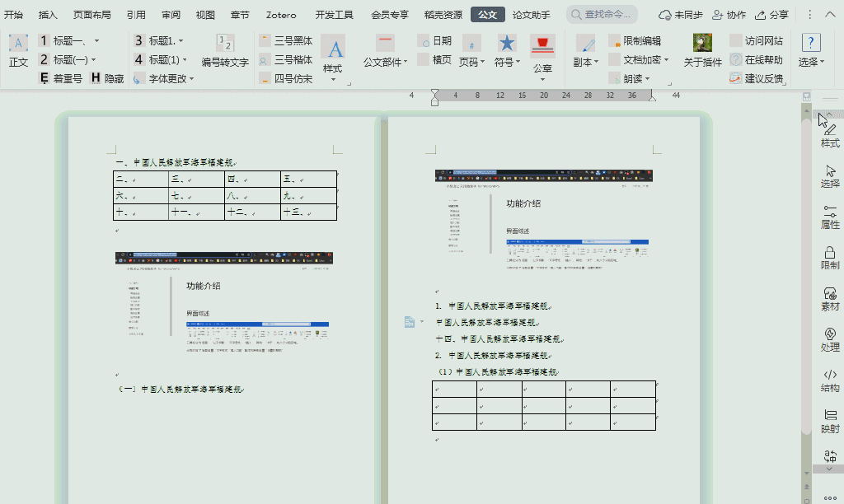Open 关于插件 about the plugin

702,51
